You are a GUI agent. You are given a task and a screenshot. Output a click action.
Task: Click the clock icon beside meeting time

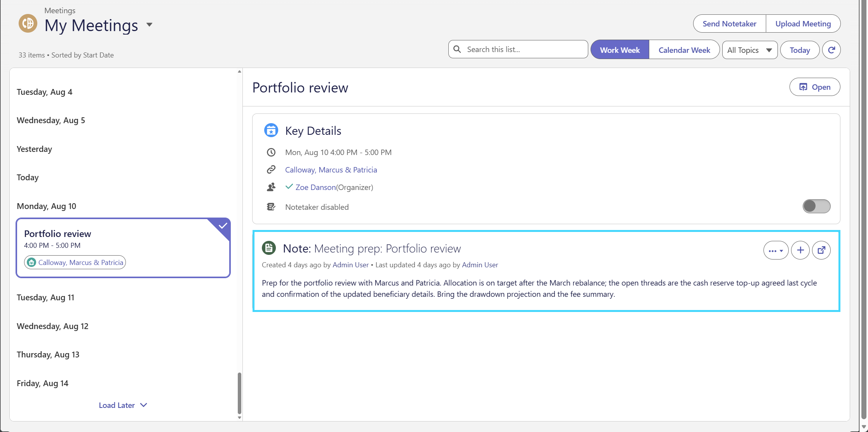tap(271, 152)
